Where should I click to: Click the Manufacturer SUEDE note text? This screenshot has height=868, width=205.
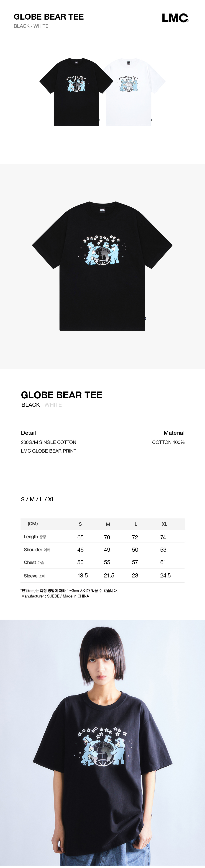click(x=55, y=596)
